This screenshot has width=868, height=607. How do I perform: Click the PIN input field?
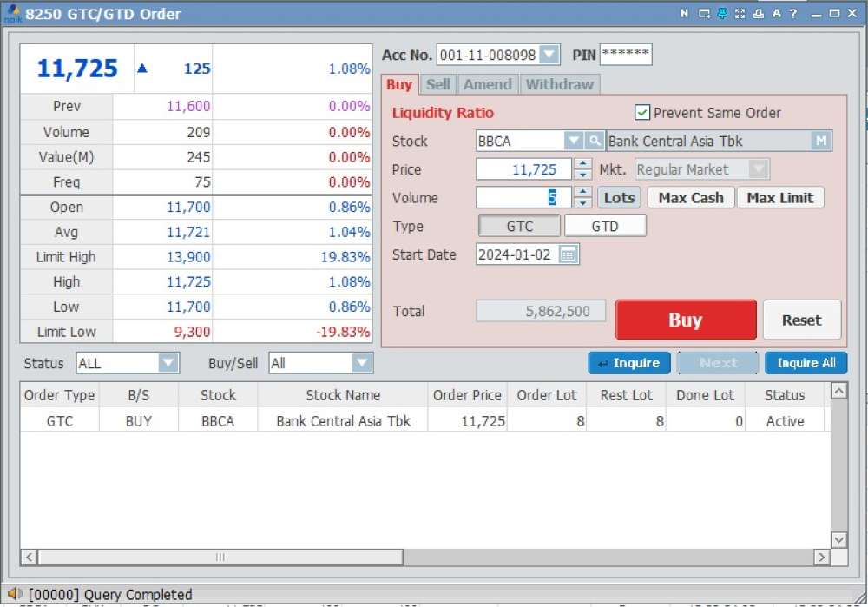625,55
